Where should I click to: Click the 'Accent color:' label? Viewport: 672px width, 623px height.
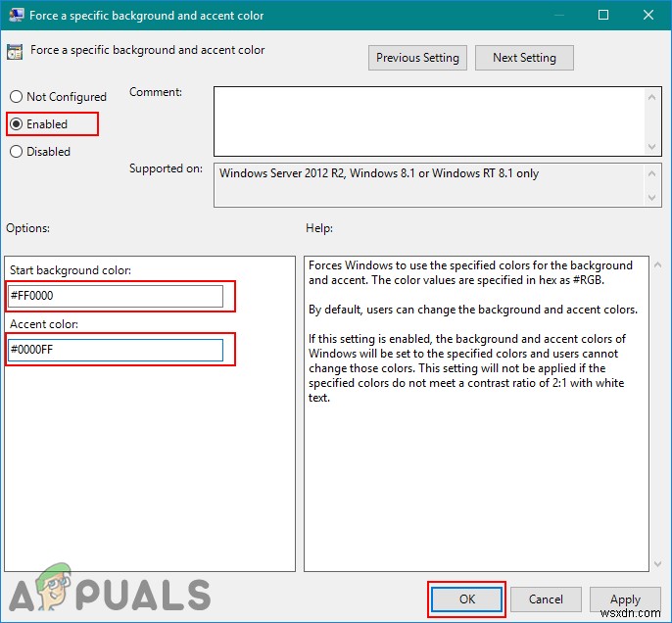tap(44, 324)
